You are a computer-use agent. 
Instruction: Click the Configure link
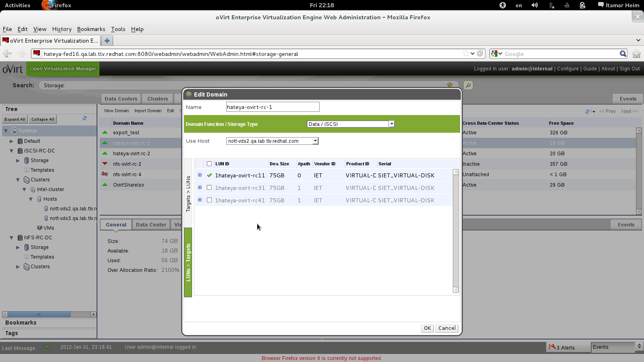click(568, 69)
